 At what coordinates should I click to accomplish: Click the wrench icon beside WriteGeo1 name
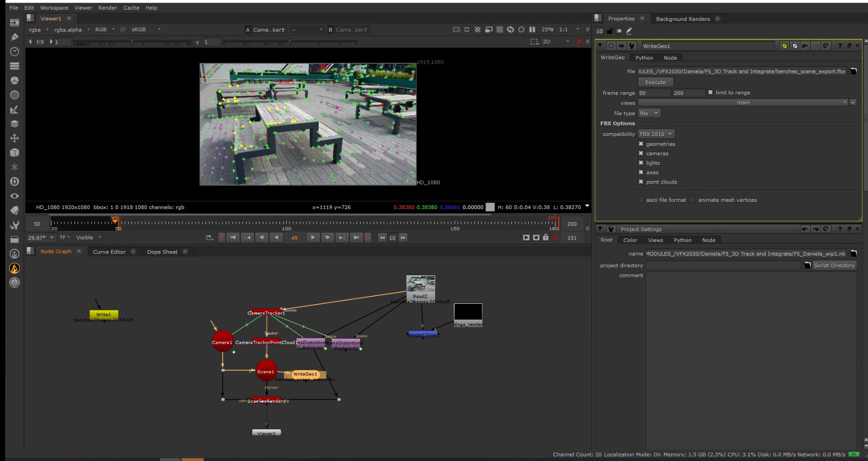[632, 46]
